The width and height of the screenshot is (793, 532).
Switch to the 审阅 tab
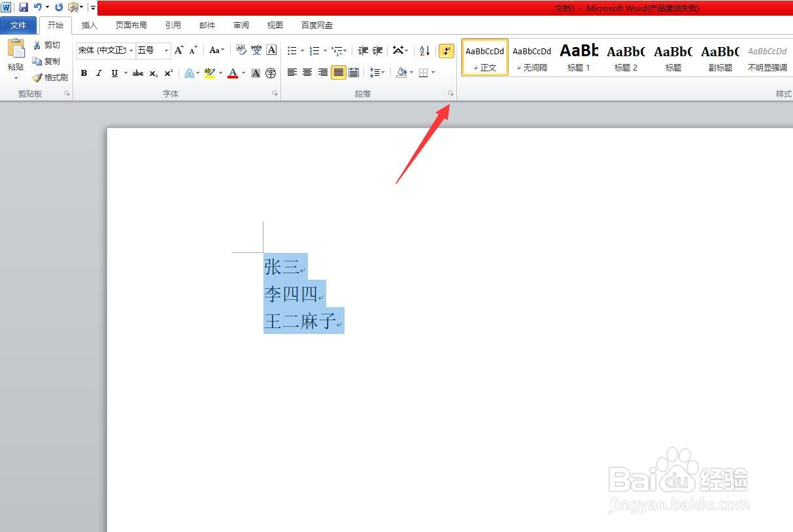click(x=241, y=25)
